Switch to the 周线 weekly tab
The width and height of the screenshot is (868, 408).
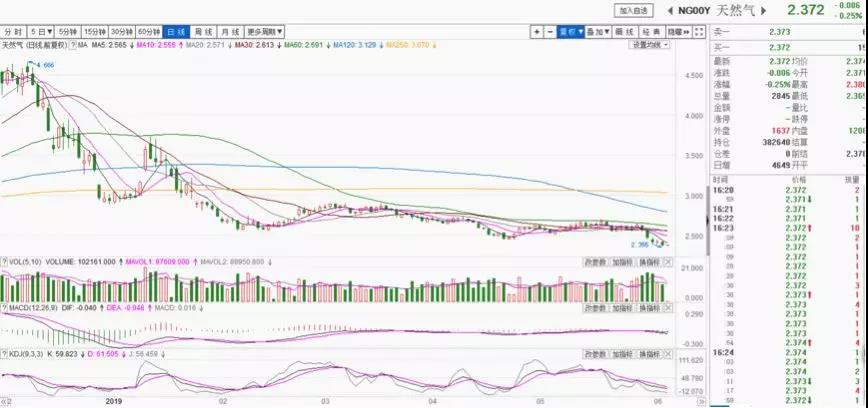[203, 33]
